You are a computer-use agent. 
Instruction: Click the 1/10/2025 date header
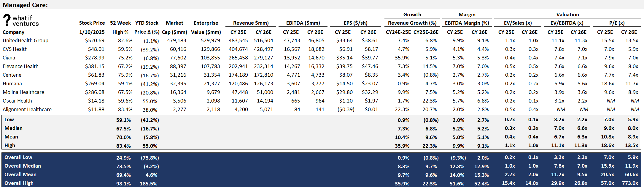(x=92, y=32)
